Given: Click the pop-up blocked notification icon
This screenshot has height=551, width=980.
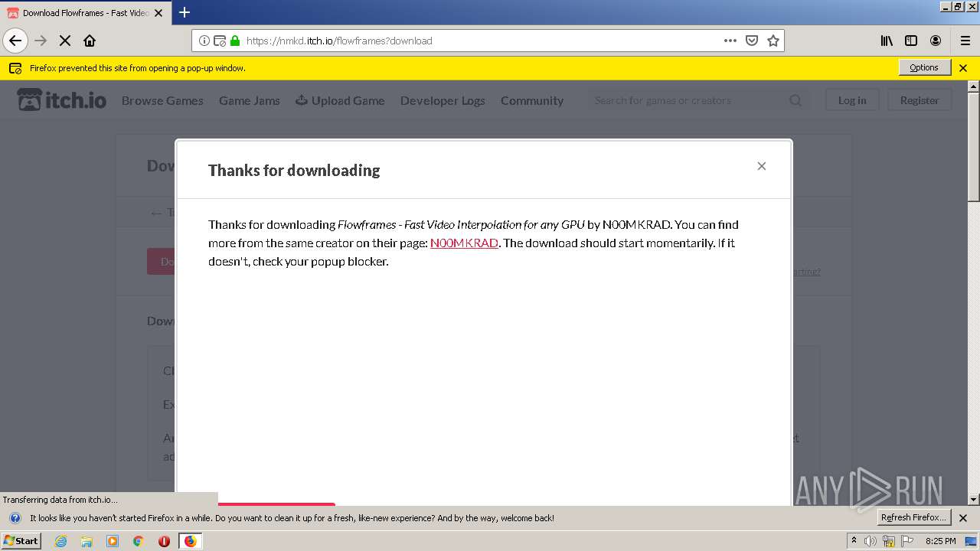Looking at the screenshot, I should pos(15,68).
